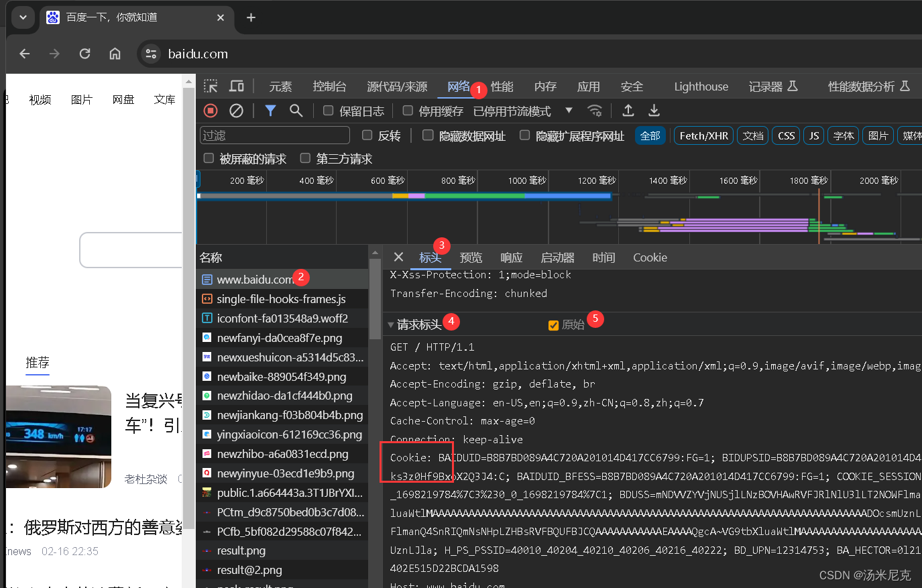
Task: Open Performance (性能) DevTools tab
Action: [x=502, y=86]
